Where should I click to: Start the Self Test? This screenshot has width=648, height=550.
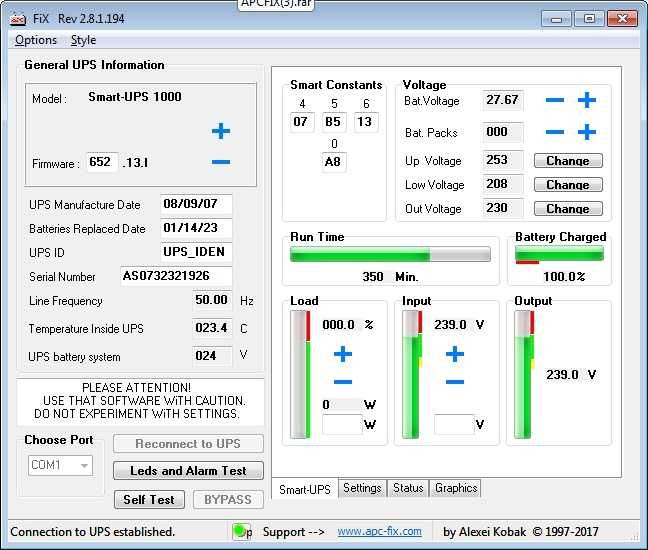point(149,500)
